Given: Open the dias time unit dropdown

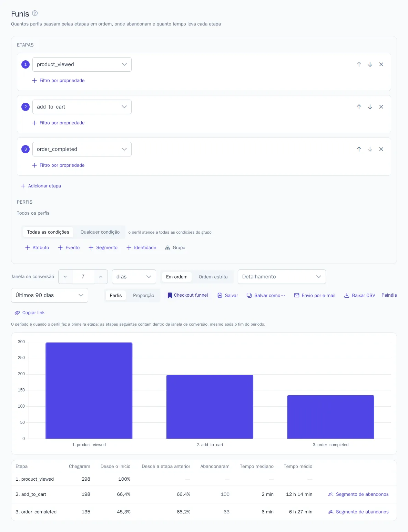Looking at the screenshot, I should [134, 277].
